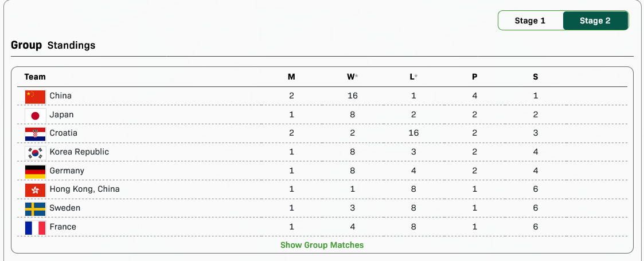The height and width of the screenshot is (261, 644).
Task: Click the Korea Republic flag icon
Action: tap(35, 152)
